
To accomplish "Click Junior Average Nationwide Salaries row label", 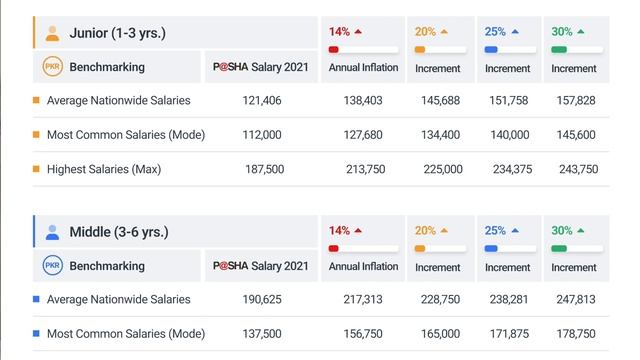I will pos(119,100).
